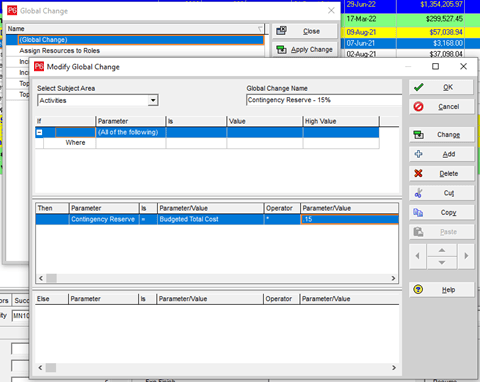
Task: Close the Modify Global Change window
Action: pos(463,66)
